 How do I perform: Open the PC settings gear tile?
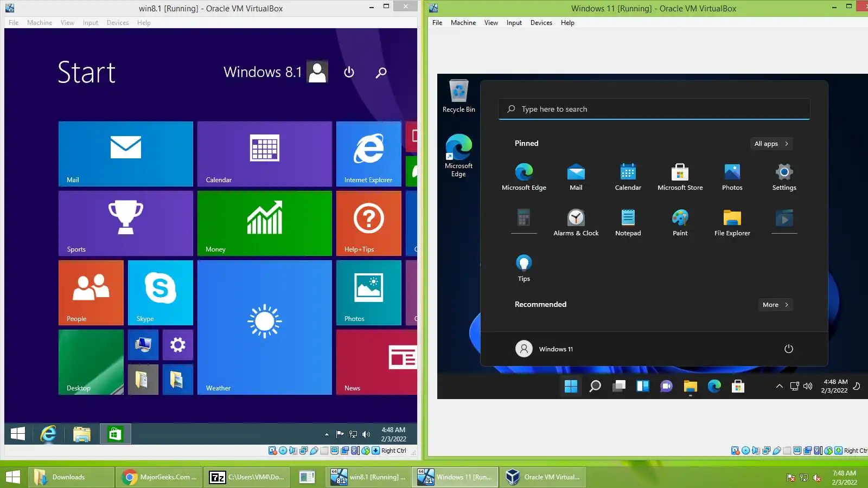coord(178,345)
